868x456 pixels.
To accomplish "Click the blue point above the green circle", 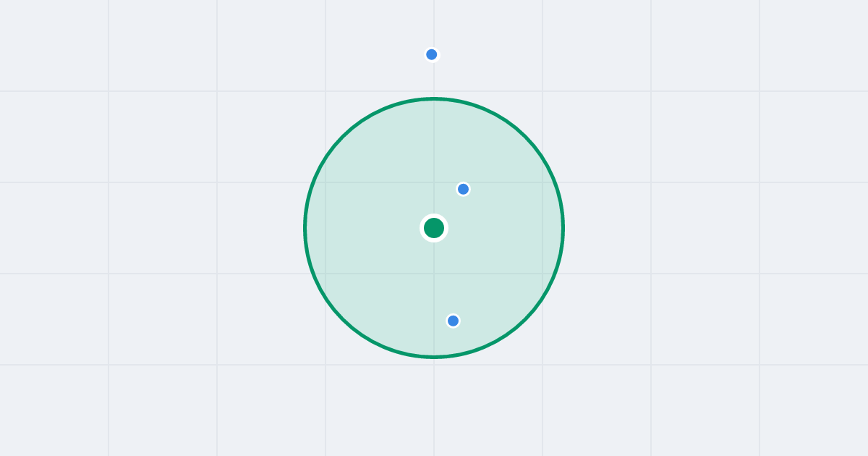I will pyautogui.click(x=432, y=54).
